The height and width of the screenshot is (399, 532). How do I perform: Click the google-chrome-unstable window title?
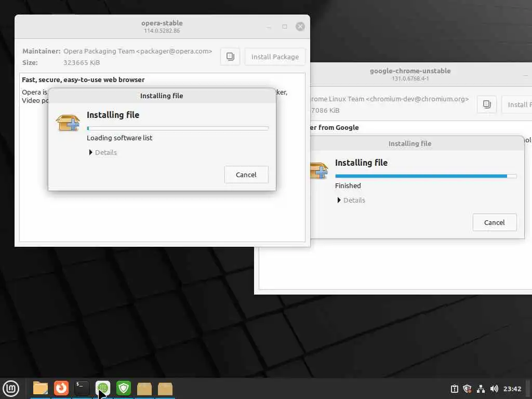410,71
